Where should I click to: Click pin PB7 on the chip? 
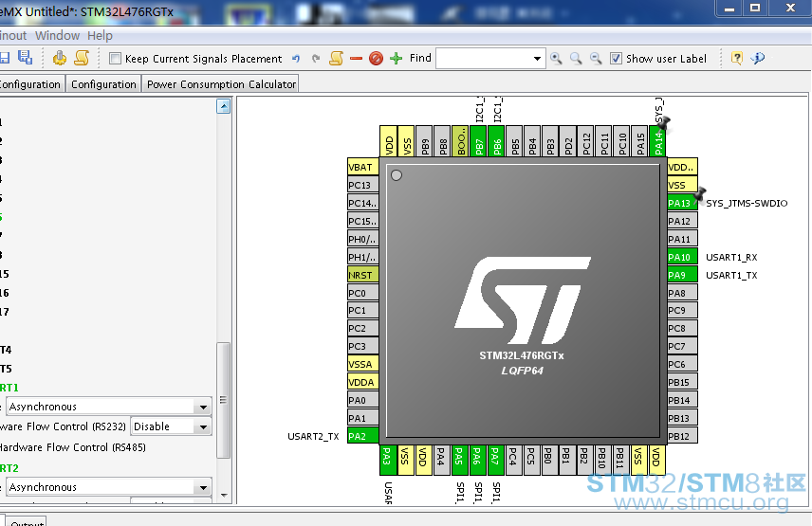(479, 140)
